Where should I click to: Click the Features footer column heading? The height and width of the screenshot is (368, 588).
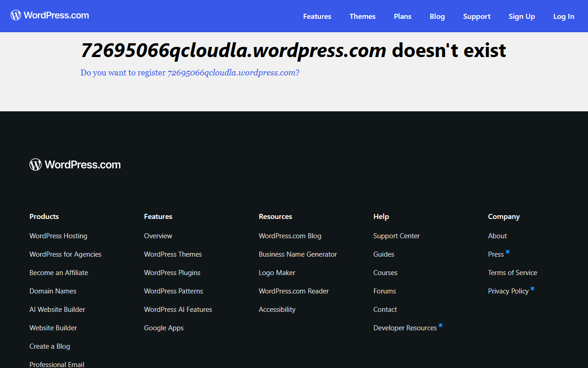tap(158, 217)
